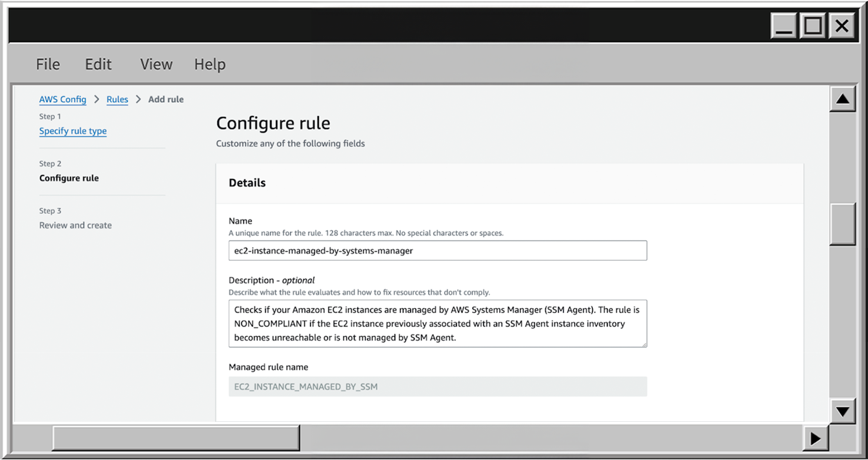Open the Edit menu
This screenshot has width=868, height=460.
pos(98,64)
